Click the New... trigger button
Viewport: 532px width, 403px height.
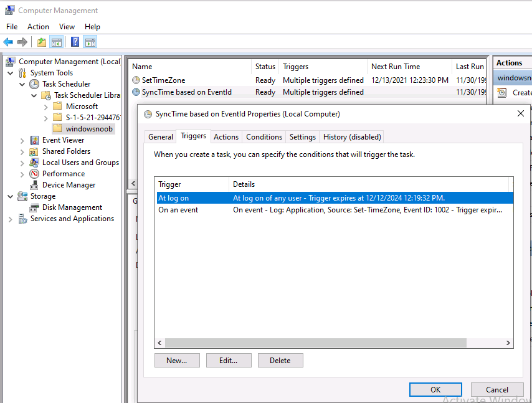coord(177,360)
